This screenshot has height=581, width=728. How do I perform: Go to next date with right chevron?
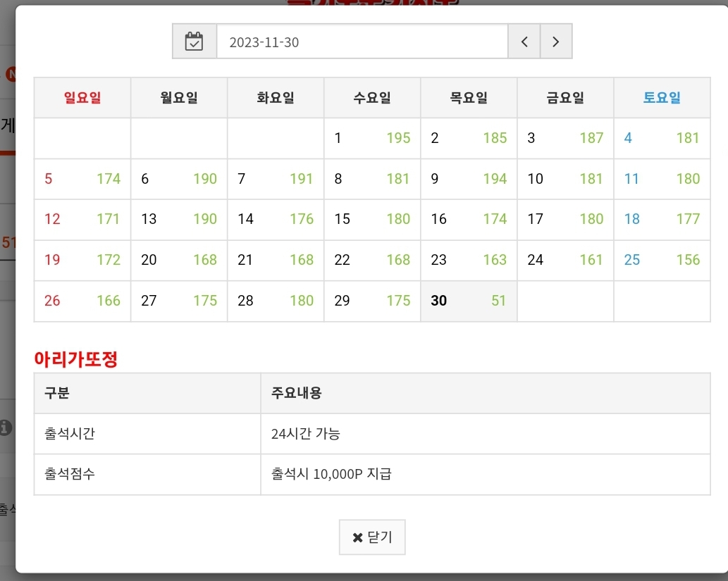pos(556,42)
